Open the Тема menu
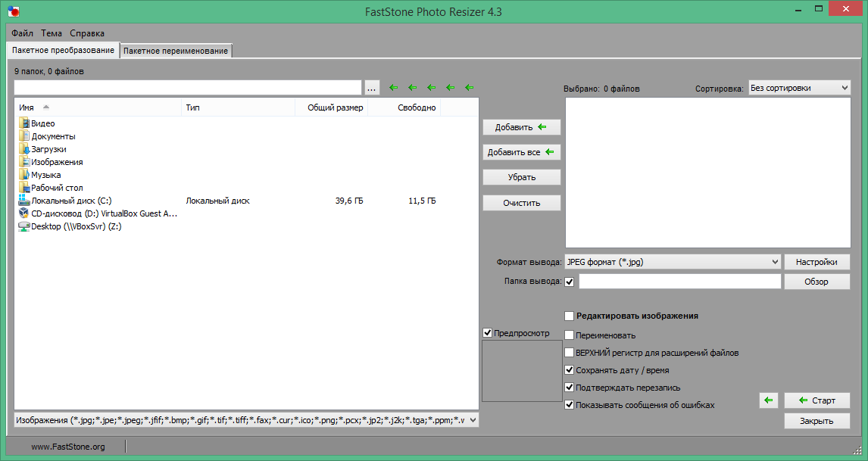Screen dimensions: 868x461 point(52,33)
